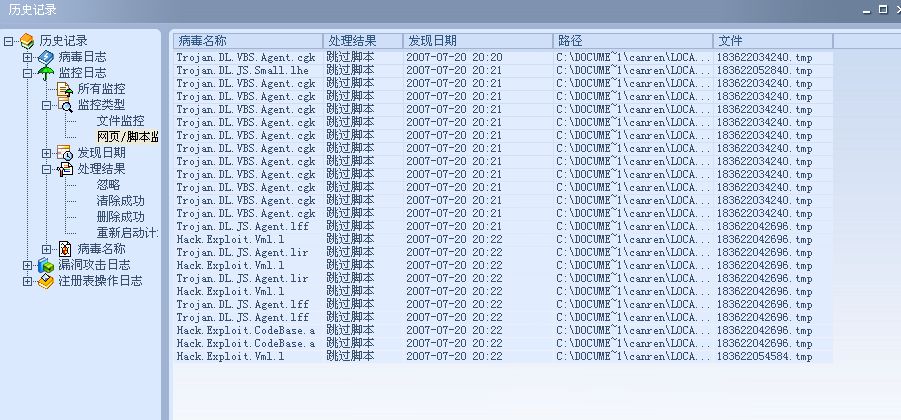Sort by 发现日期 column header
Screen dimensions: 901x420
tap(477, 41)
